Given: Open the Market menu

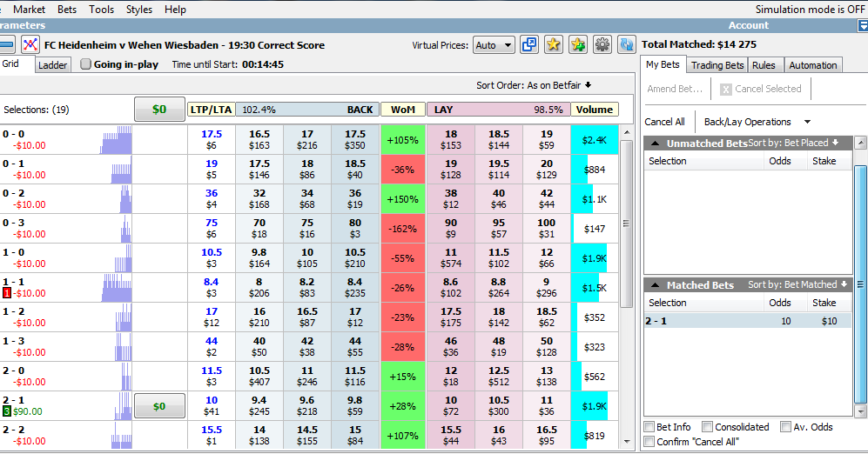Looking at the screenshot, I should pos(29,10).
